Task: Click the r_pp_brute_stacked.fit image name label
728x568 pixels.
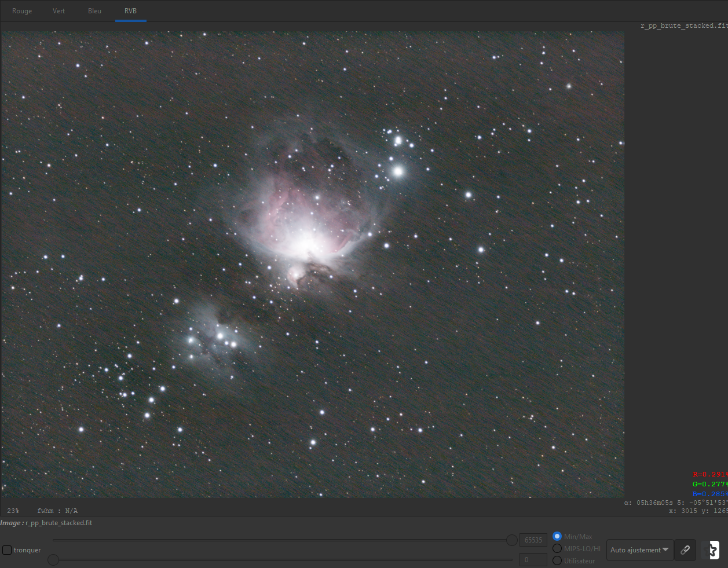Action: (59, 523)
